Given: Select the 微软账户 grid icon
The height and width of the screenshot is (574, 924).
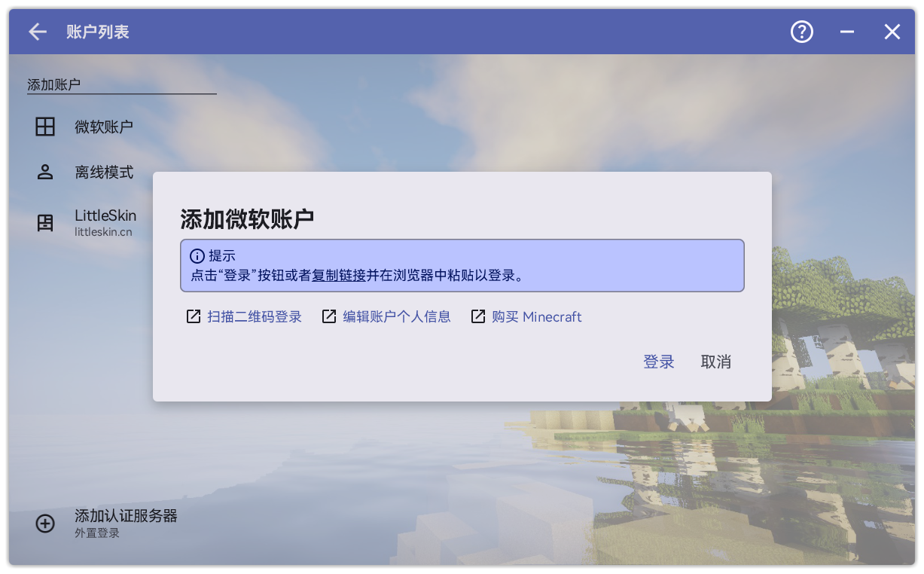Looking at the screenshot, I should (45, 127).
